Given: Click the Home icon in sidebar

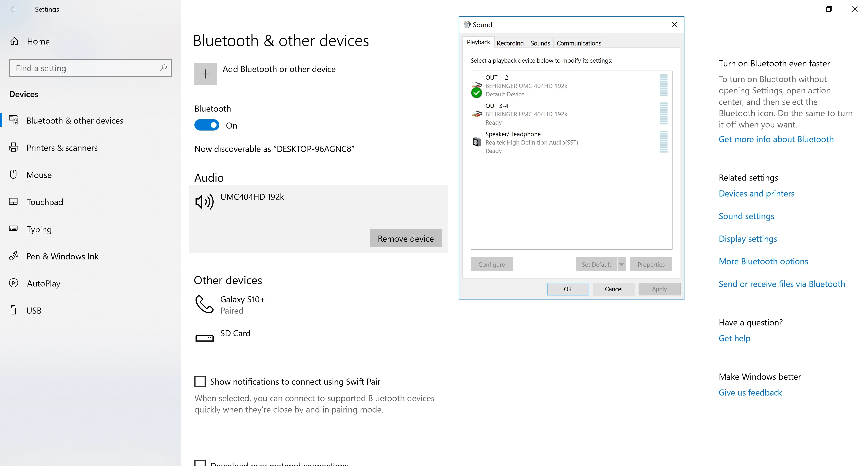Looking at the screenshot, I should pos(14,41).
